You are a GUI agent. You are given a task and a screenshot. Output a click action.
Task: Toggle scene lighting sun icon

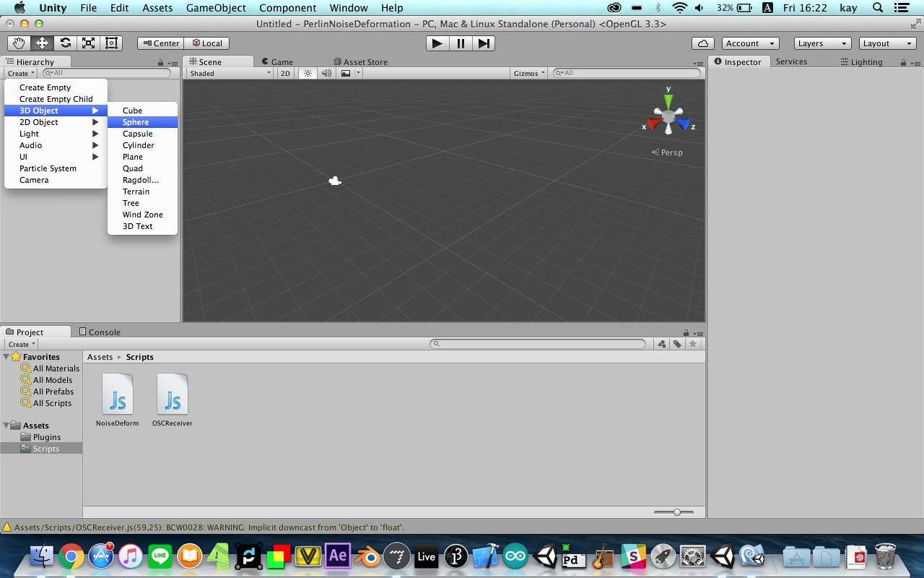click(308, 74)
